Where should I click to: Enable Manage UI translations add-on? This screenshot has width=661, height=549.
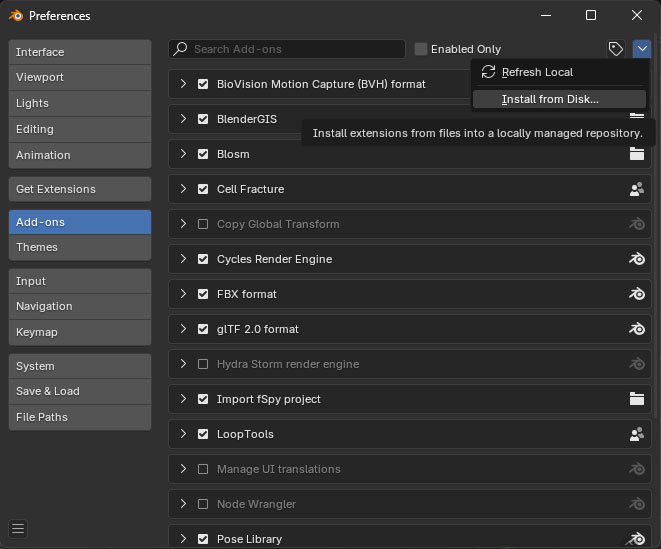point(203,469)
